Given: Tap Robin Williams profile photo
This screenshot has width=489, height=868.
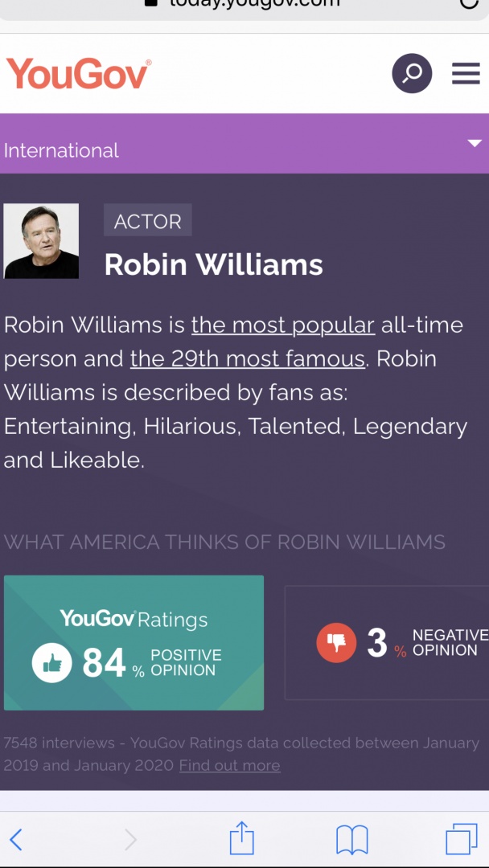Looking at the screenshot, I should click(41, 241).
